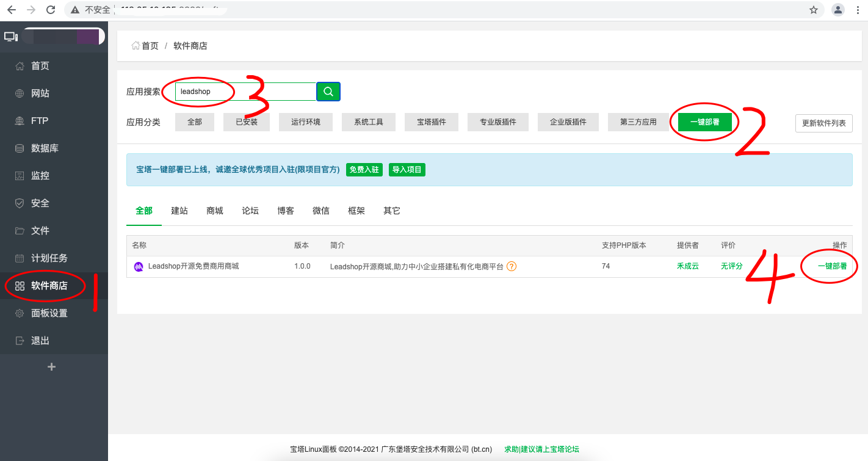868x461 pixels.
Task: Click the plus icon in sidebar
Action: [52, 367]
